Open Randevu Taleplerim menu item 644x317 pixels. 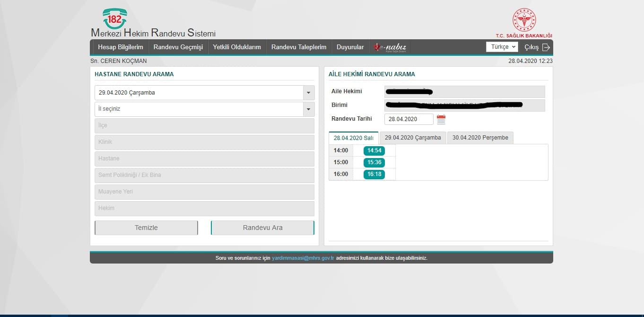click(299, 47)
